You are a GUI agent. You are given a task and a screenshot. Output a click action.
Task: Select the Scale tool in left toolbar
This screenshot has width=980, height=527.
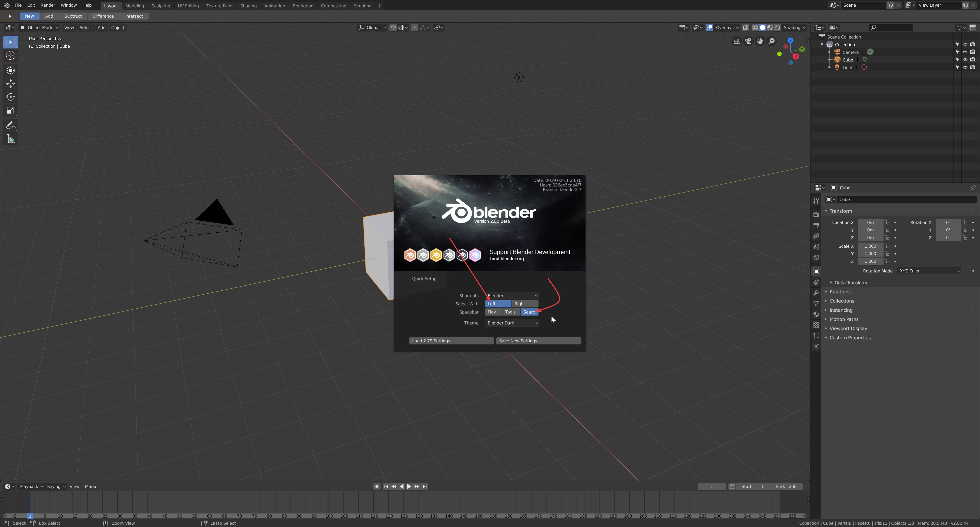point(11,111)
